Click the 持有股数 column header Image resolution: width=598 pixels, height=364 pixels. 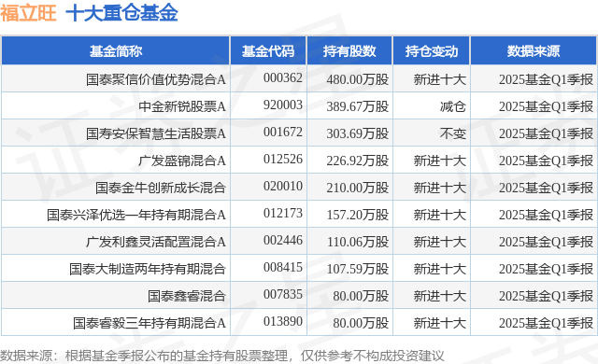pyautogui.click(x=349, y=51)
